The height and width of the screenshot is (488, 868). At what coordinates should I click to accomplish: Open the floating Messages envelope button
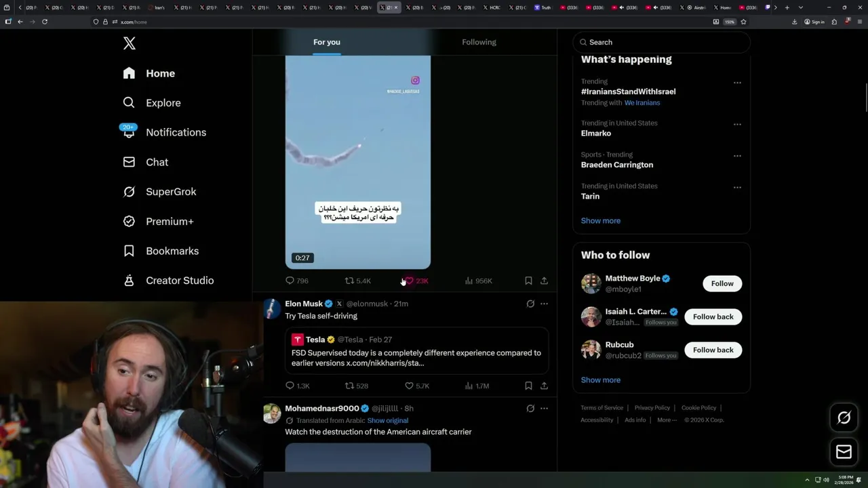(x=844, y=451)
